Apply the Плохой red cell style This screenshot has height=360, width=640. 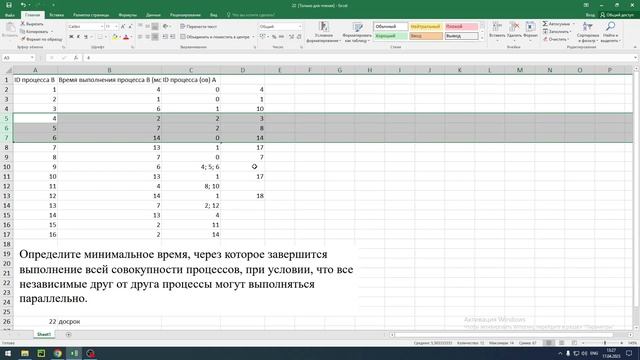(461, 27)
